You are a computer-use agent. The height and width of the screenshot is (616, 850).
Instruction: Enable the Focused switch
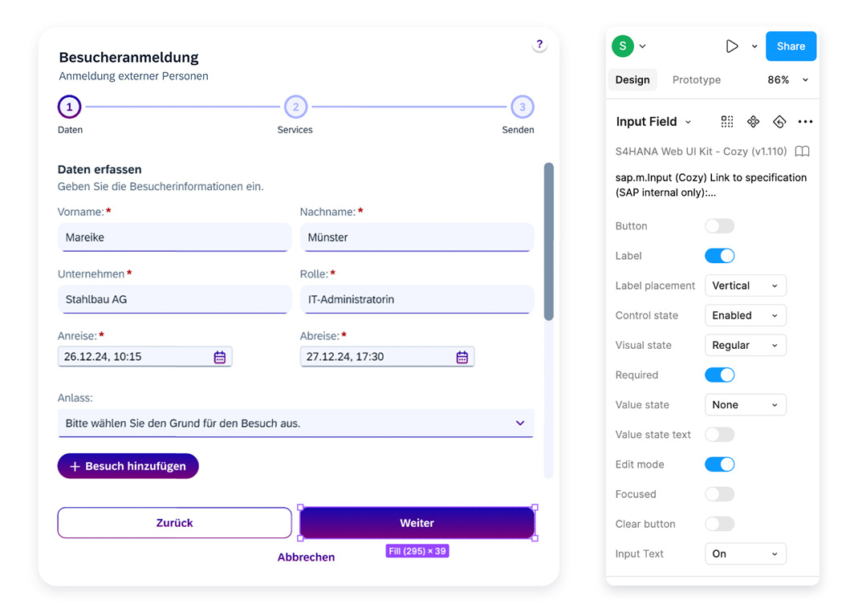click(719, 494)
